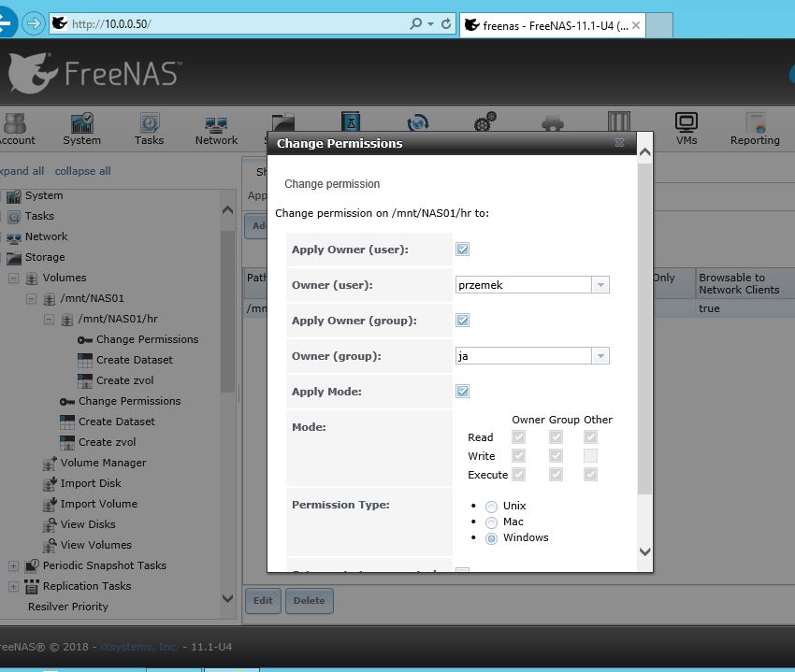The height and width of the screenshot is (672, 795).
Task: Open the Network toolbar icon
Action: click(216, 129)
